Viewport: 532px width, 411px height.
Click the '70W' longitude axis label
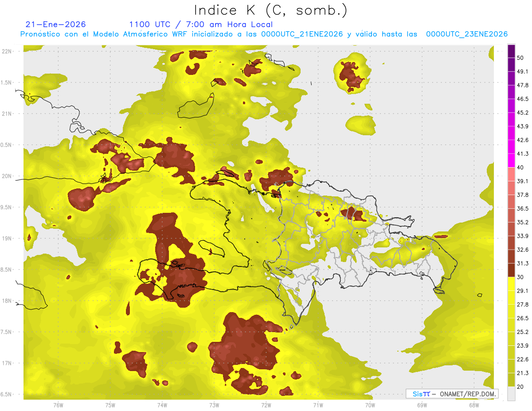(370, 405)
